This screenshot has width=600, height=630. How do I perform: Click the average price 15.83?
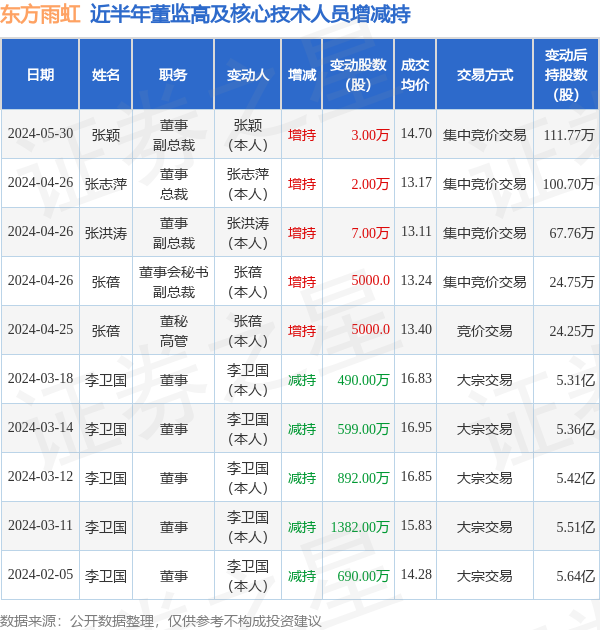[x=416, y=526]
